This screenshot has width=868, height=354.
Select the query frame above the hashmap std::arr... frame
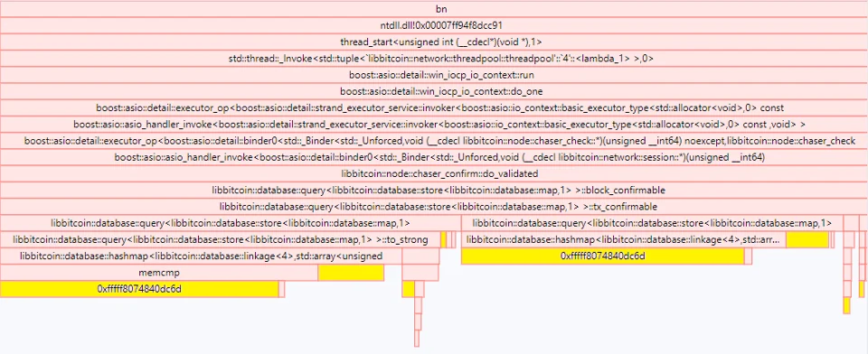pyautogui.click(x=652, y=223)
